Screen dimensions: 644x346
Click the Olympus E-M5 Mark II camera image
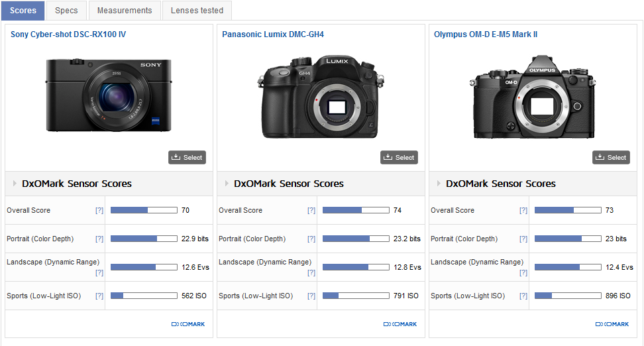[x=533, y=97]
